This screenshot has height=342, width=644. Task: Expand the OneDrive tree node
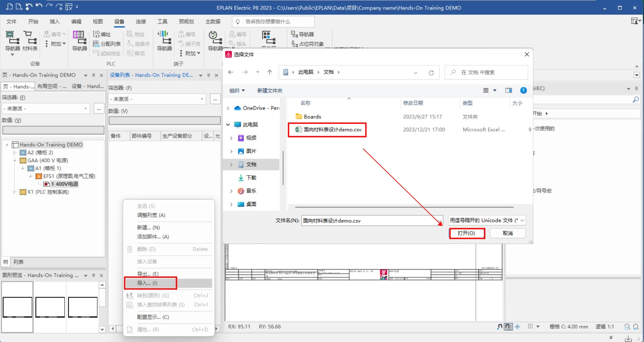coord(228,108)
